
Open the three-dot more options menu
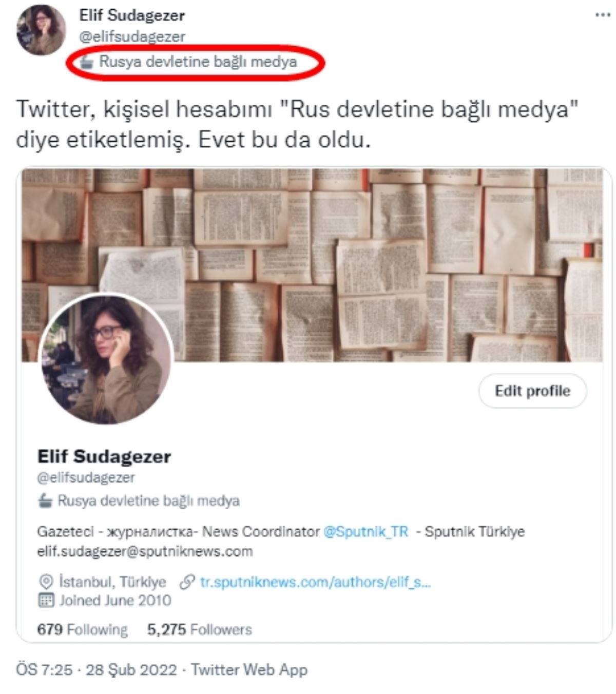point(603,15)
